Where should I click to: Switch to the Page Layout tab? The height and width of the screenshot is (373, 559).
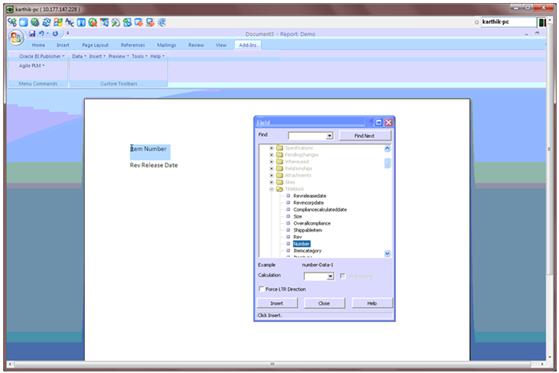pyautogui.click(x=95, y=45)
